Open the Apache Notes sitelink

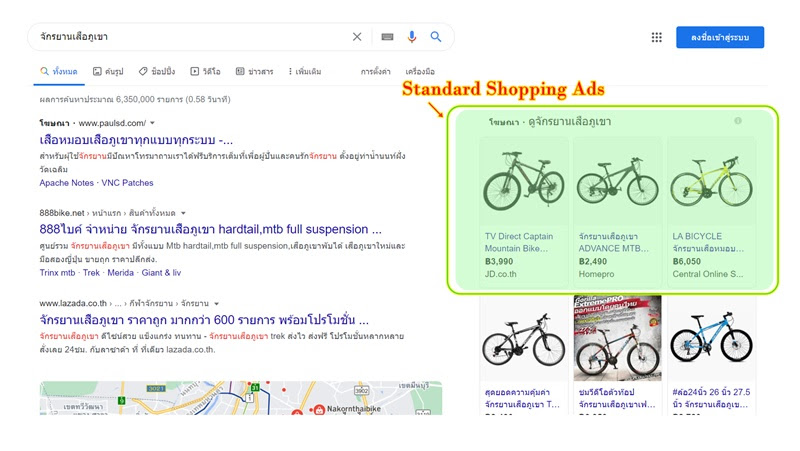click(x=67, y=183)
